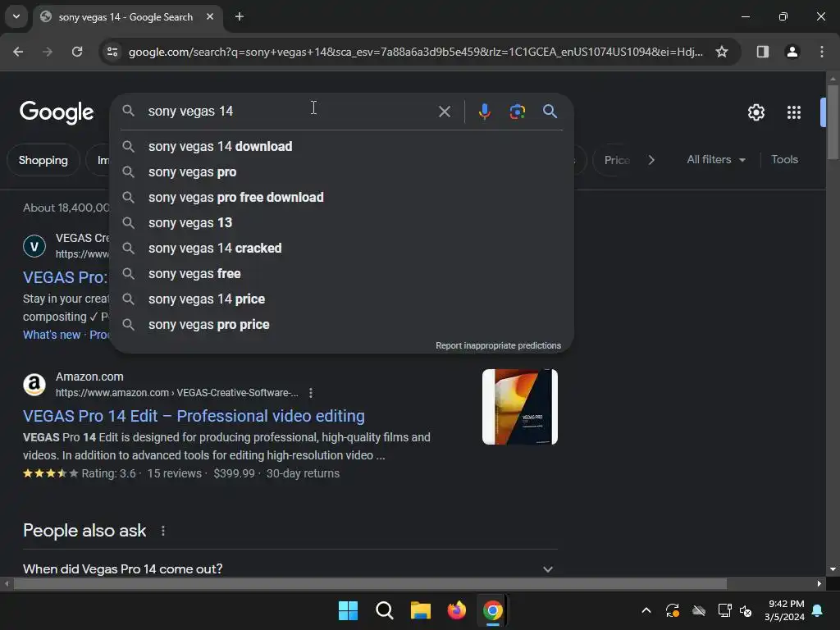
Task: Open Firefox from taskbar
Action: 456,610
